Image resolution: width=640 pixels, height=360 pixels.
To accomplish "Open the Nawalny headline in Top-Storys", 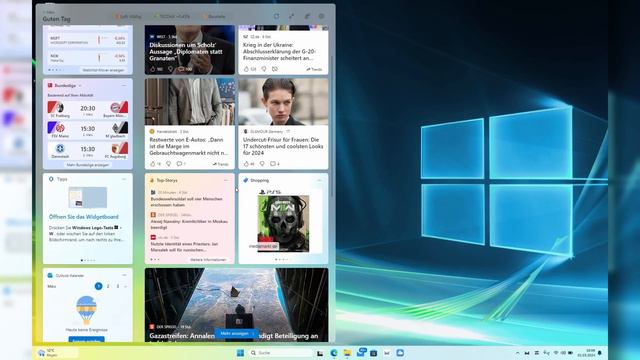I will click(x=189, y=224).
